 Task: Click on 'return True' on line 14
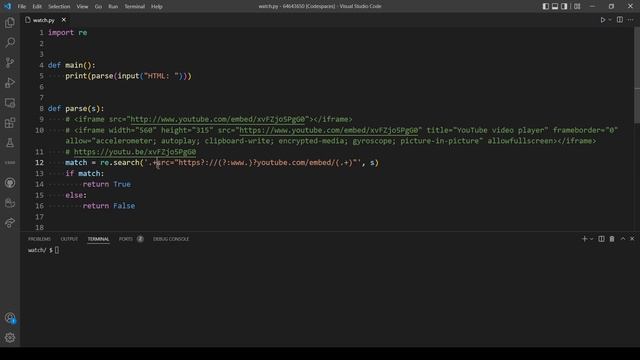pos(107,184)
